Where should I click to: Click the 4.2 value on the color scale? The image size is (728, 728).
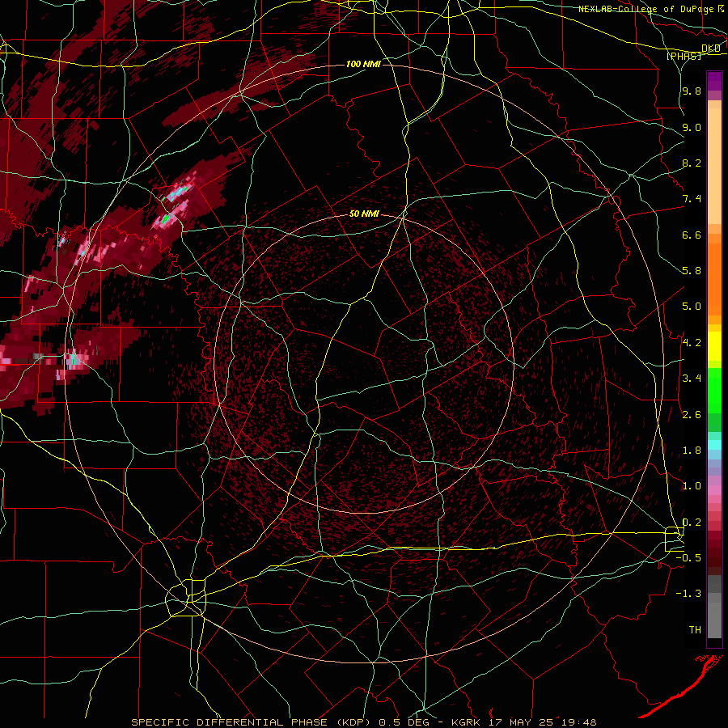(692, 343)
